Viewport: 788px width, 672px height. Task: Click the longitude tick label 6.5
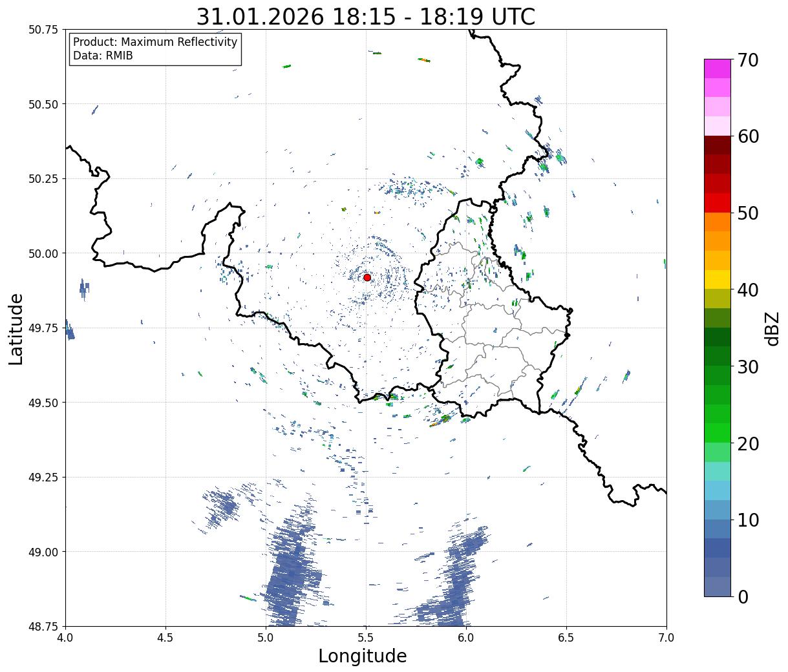(566, 638)
